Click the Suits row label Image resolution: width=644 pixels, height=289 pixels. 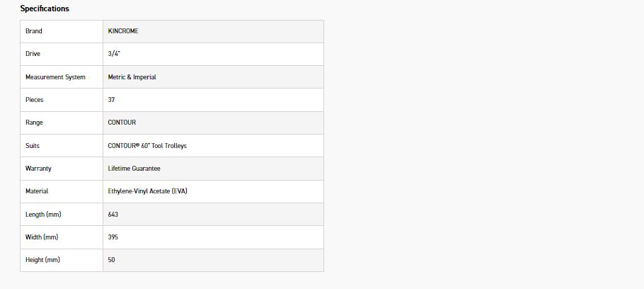click(x=33, y=146)
